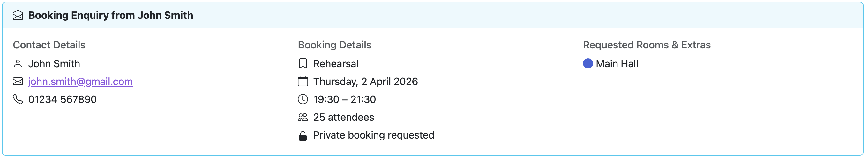Click the clock icon beside 19:30 – 21:30
The image size is (868, 158).
[303, 99]
